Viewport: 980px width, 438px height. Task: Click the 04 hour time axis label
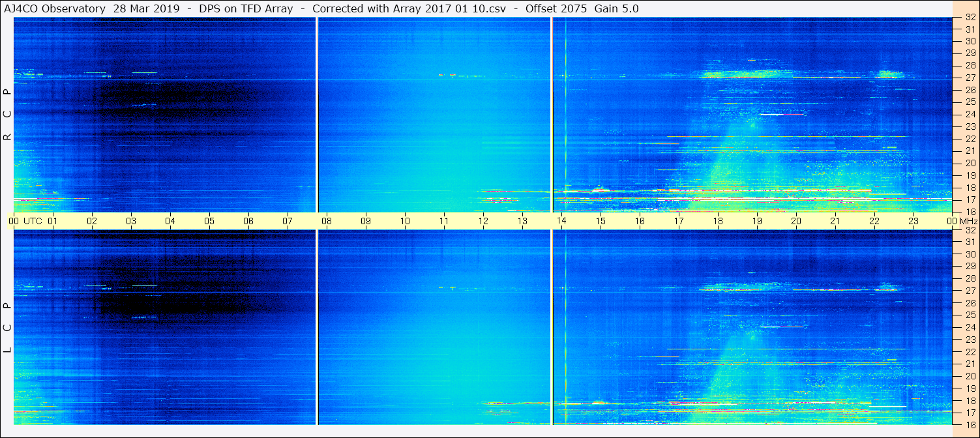tap(170, 221)
